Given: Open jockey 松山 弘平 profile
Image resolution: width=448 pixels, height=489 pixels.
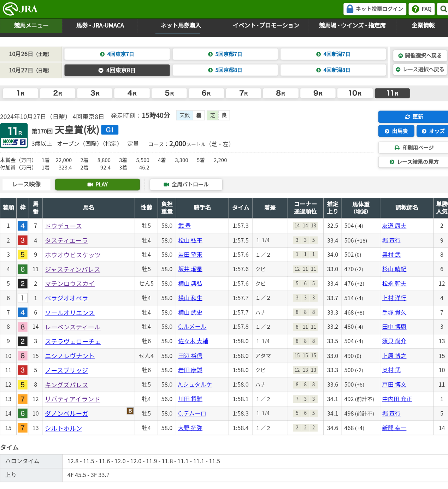Looking at the screenshot, I should (190, 240).
